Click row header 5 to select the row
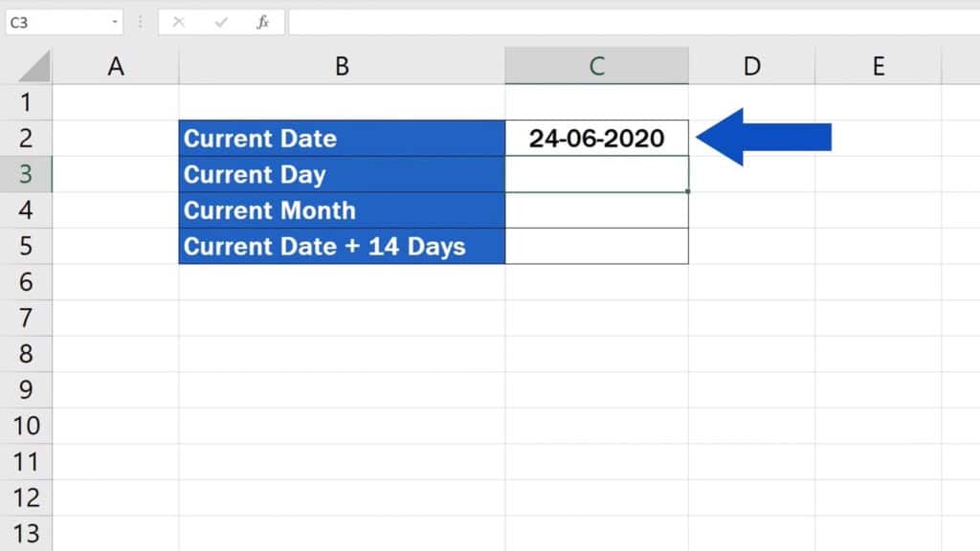The image size is (980, 551). tap(28, 246)
